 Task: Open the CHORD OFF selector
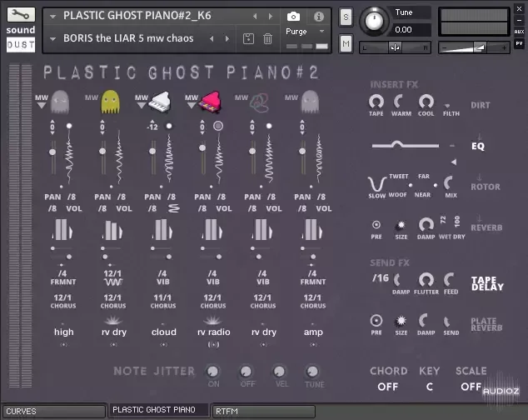[x=387, y=387]
